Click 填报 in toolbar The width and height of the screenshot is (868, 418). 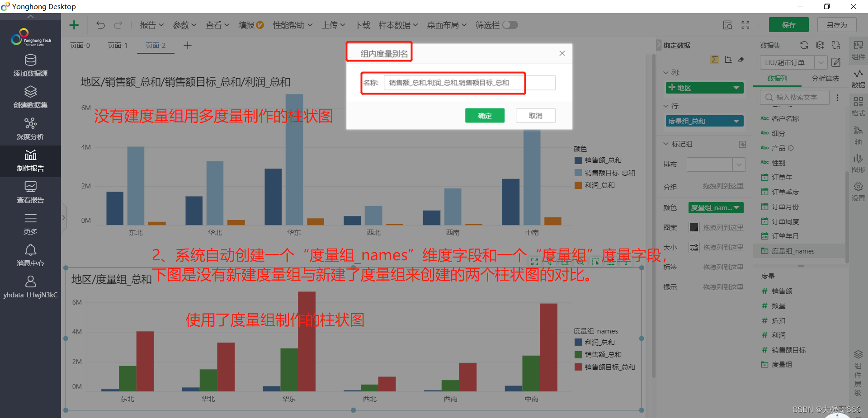pos(251,25)
